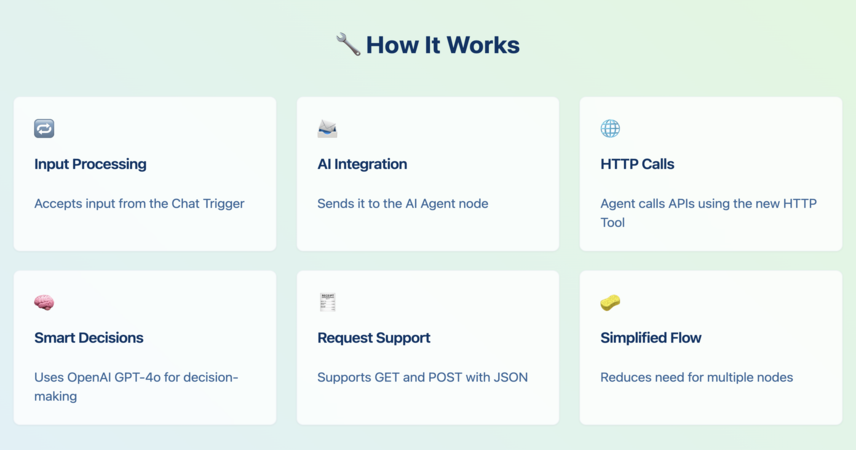Click the envelope icon above AI Integration
The width and height of the screenshot is (856, 450).
coord(328,128)
